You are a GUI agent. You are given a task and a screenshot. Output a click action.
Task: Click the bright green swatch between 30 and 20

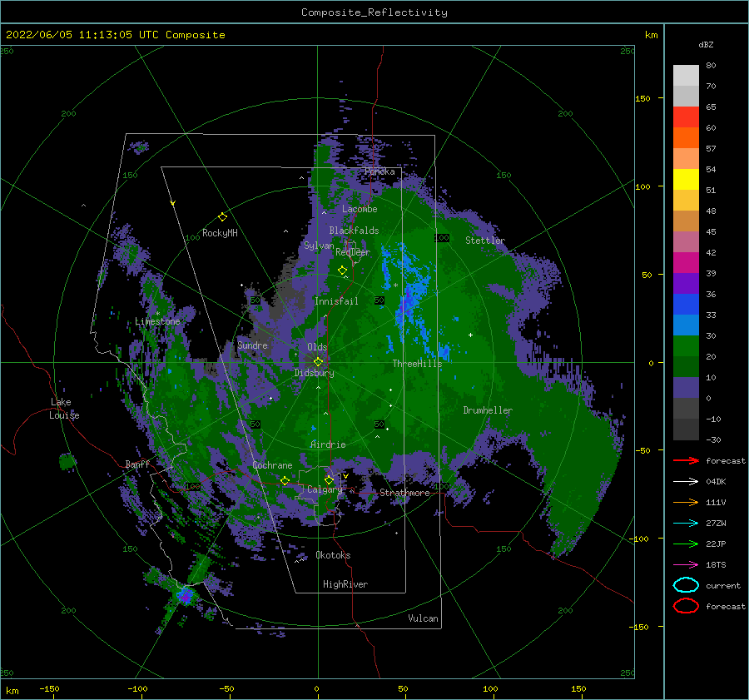[x=686, y=345]
